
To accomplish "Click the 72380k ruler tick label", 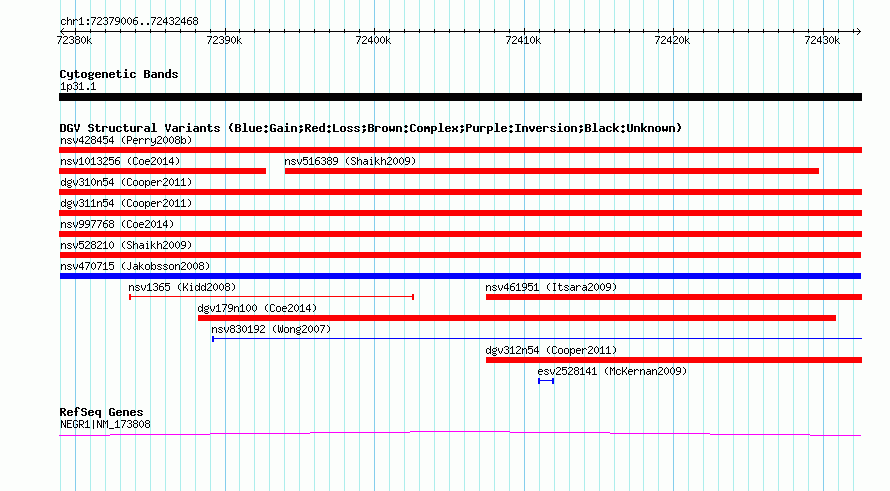I will [74, 40].
